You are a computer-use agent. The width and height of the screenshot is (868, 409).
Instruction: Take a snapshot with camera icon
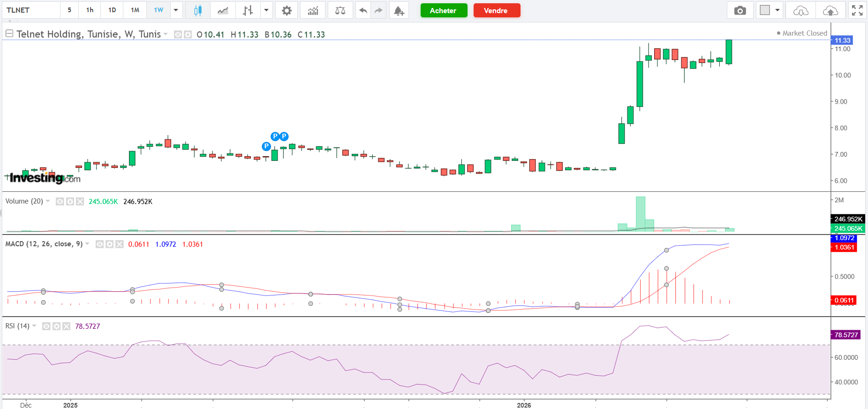point(740,10)
